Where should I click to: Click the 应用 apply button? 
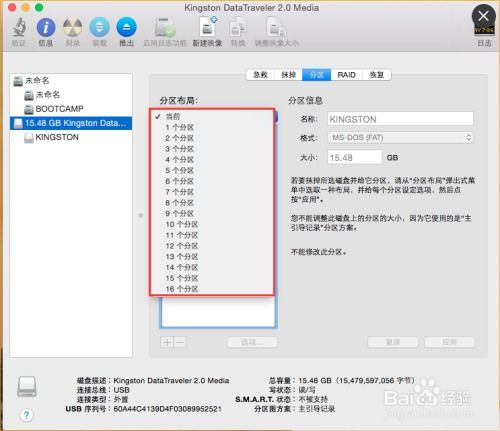point(449,342)
